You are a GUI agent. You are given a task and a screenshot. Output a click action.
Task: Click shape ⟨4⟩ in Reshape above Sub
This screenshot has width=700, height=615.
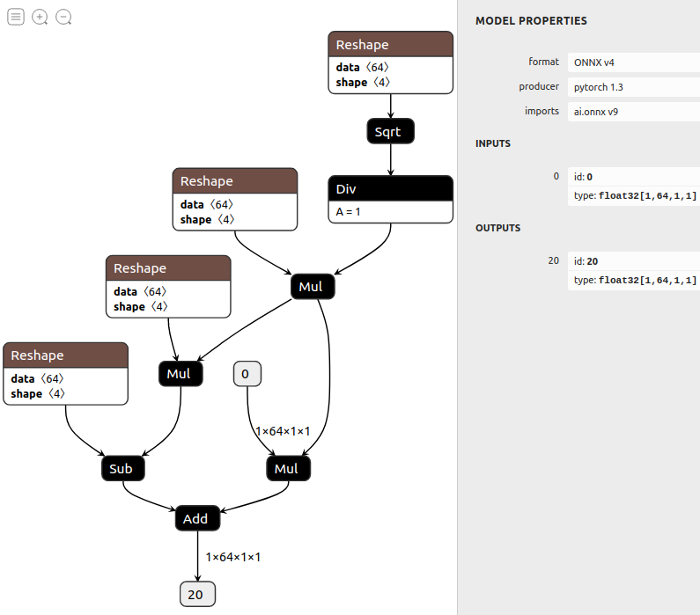pos(38,394)
